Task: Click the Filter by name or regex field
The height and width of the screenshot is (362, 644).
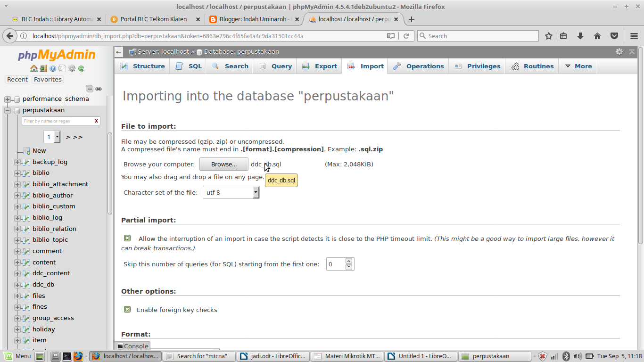Action: tap(57, 121)
